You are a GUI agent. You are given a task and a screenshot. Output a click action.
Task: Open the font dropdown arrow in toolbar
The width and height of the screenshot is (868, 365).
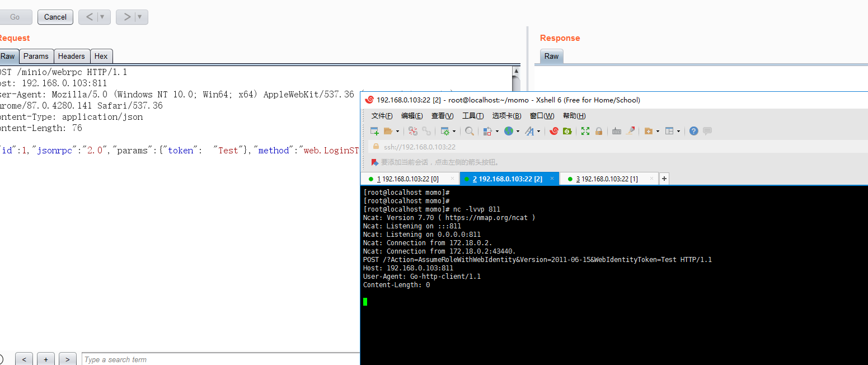[538, 132]
